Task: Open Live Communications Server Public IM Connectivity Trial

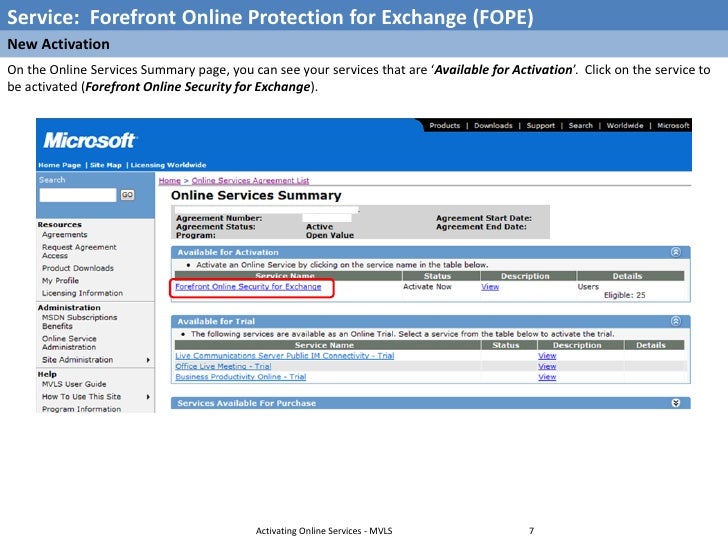Action: pyautogui.click(x=285, y=356)
